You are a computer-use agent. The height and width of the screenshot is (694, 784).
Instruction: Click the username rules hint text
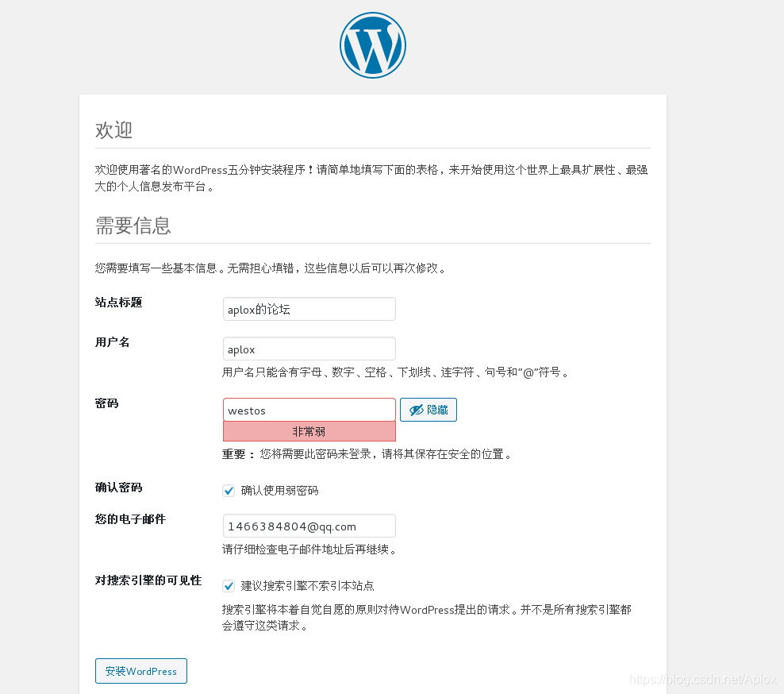point(395,372)
